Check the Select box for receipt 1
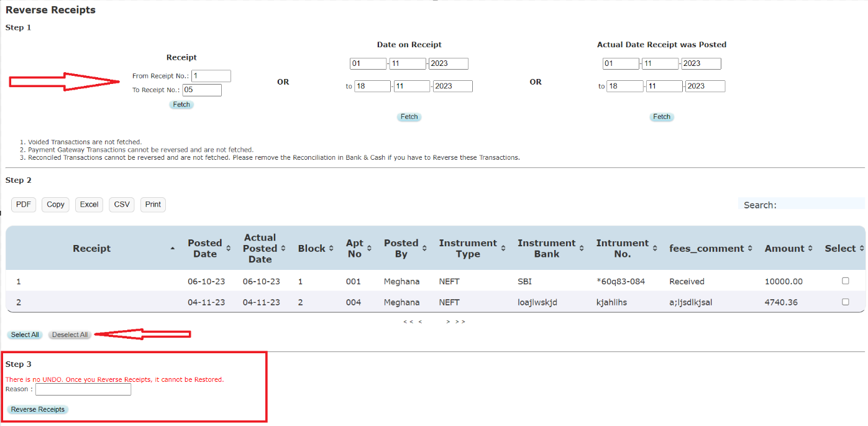 (845, 280)
